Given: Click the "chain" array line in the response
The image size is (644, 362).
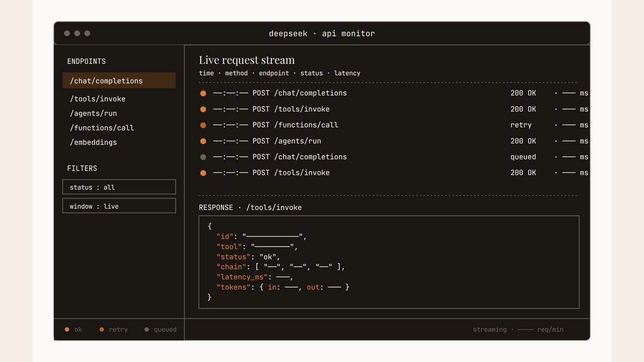Looking at the screenshot, I should (281, 267).
